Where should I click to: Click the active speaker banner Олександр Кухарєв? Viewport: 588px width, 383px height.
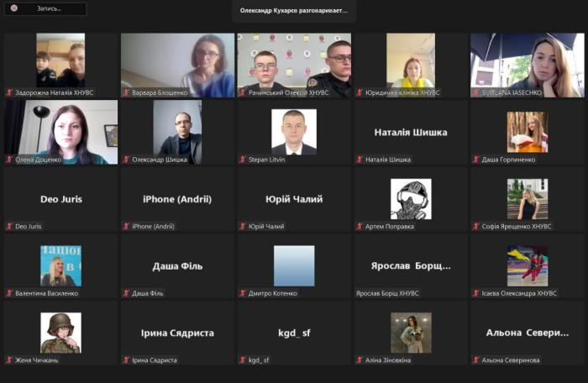point(294,11)
